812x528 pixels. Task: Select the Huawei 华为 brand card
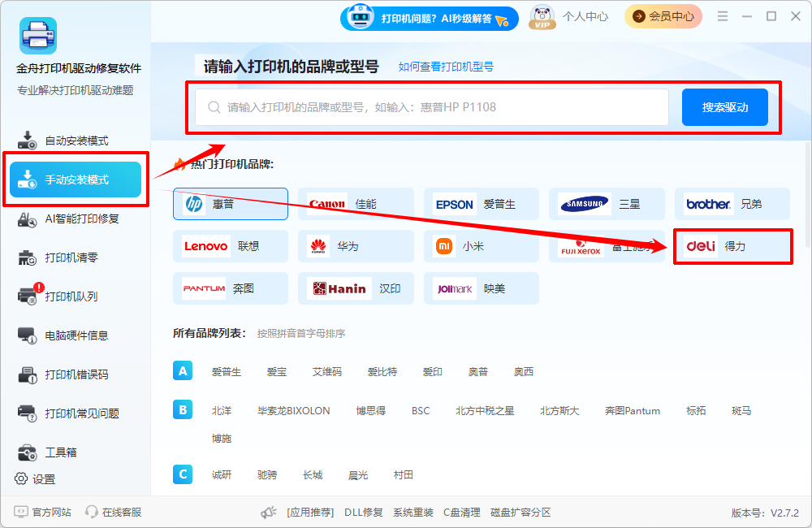click(356, 246)
